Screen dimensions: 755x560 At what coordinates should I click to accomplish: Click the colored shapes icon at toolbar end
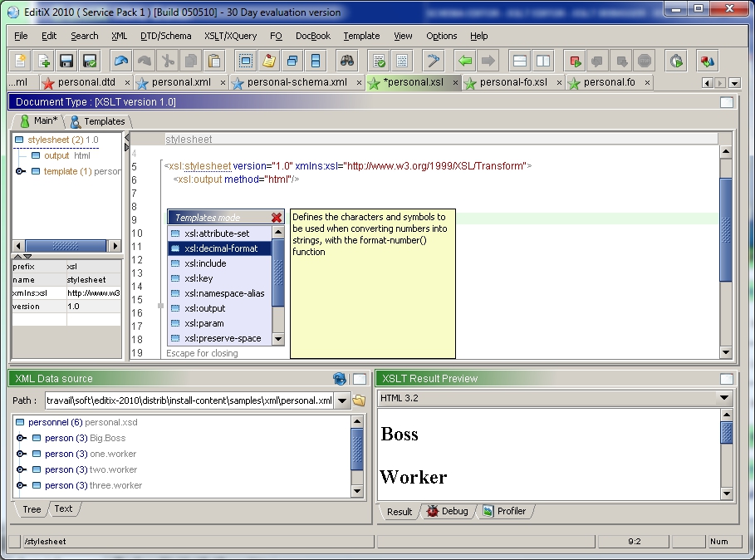point(708,61)
